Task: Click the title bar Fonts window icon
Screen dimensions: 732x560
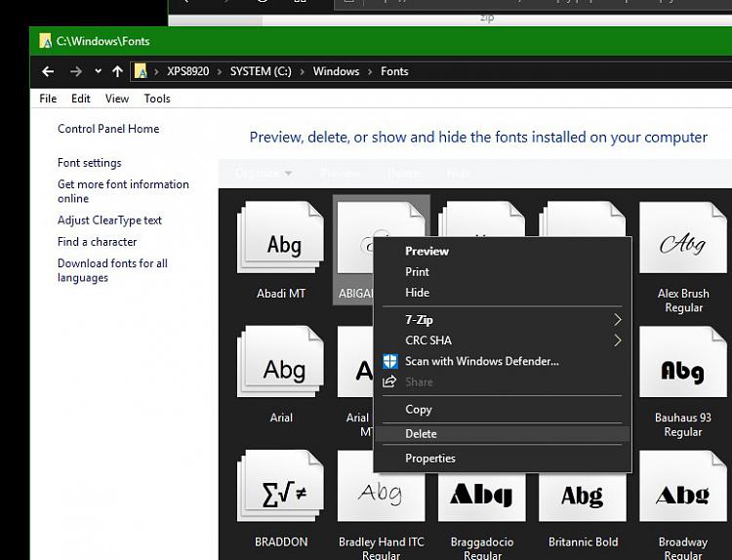Action: pos(45,41)
